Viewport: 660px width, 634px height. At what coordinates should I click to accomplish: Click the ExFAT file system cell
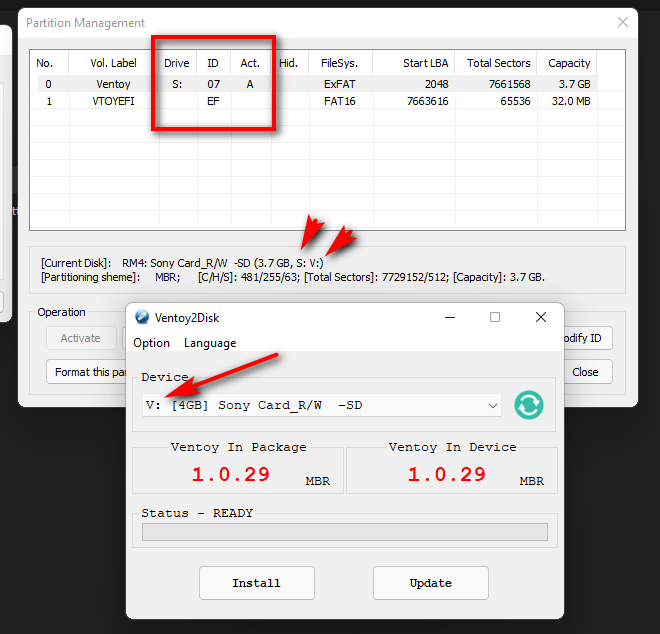(x=340, y=84)
